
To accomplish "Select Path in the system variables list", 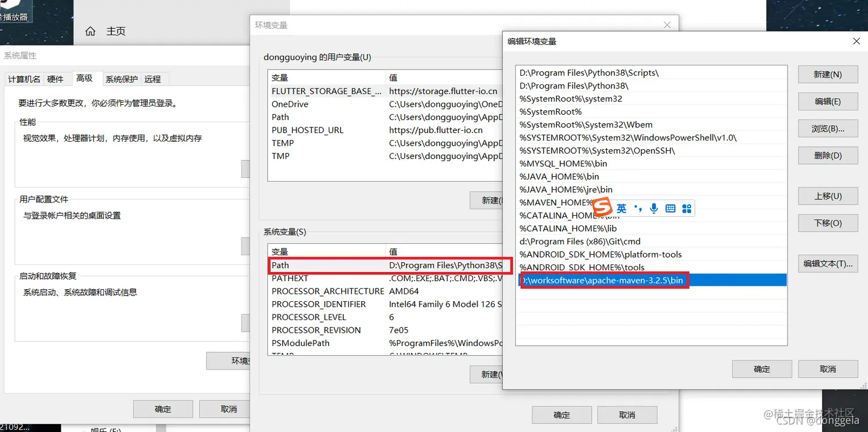I will coord(385,265).
